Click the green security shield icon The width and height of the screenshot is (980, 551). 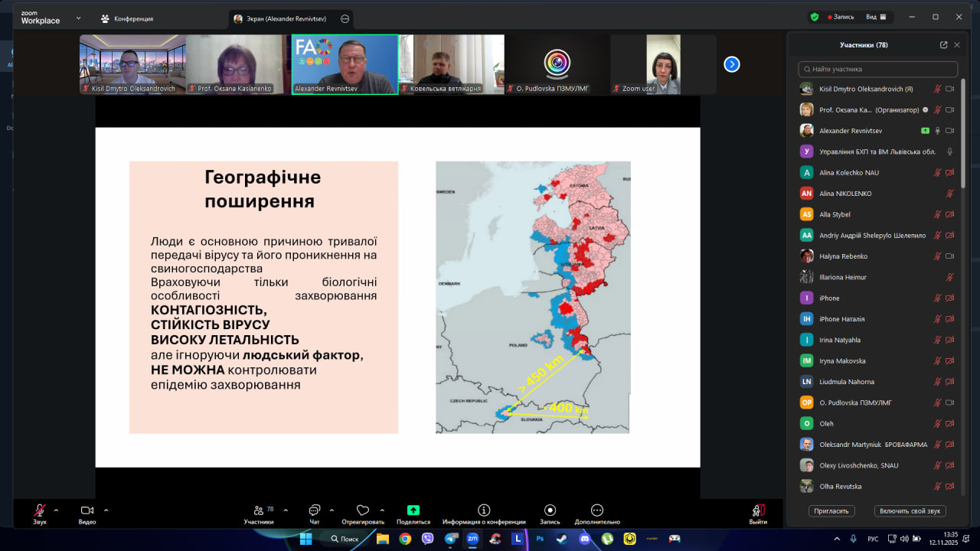[815, 17]
